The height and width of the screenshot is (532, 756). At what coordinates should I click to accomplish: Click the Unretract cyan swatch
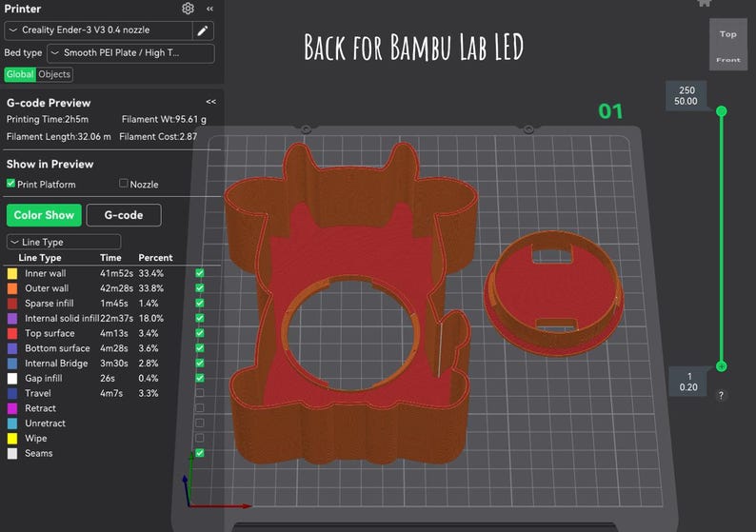tap(12, 424)
